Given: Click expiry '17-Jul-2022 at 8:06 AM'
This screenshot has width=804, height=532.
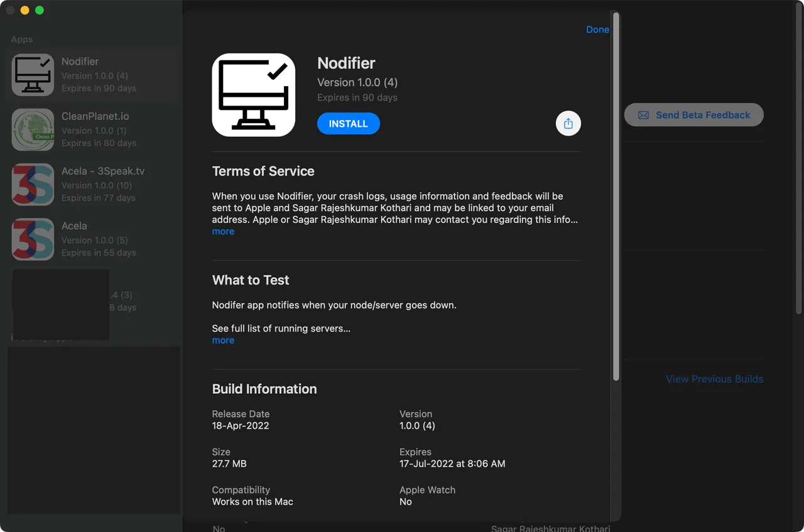Looking at the screenshot, I should pyautogui.click(x=452, y=464).
